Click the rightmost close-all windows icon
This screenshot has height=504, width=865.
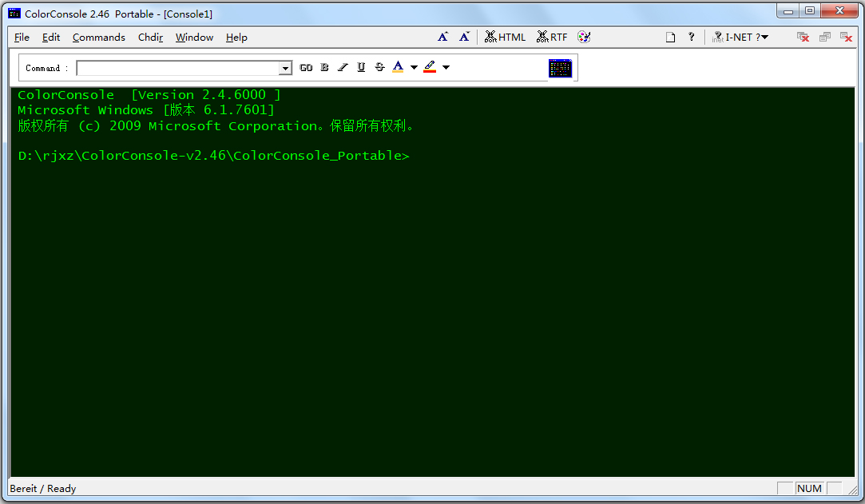(847, 37)
